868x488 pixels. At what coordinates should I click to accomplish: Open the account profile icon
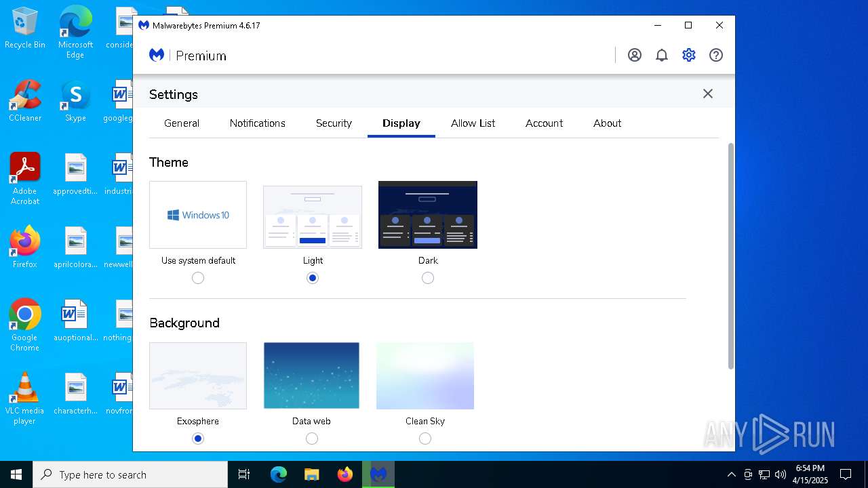coord(635,56)
